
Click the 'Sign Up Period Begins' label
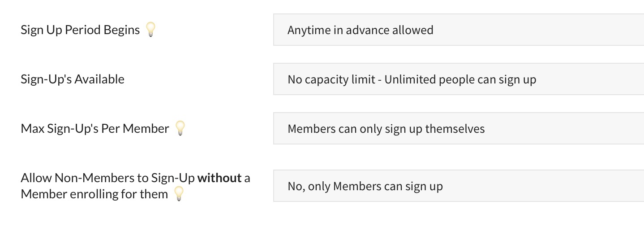point(80,30)
